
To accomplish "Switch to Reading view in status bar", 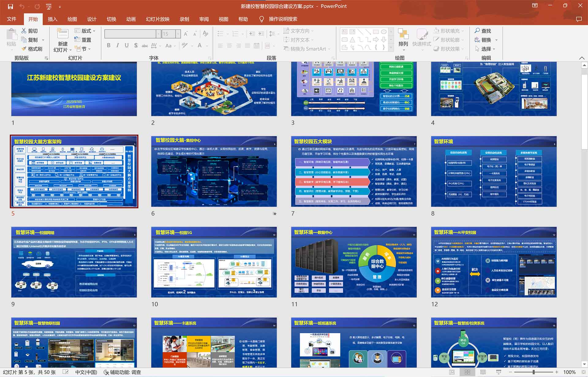I will tap(483, 372).
